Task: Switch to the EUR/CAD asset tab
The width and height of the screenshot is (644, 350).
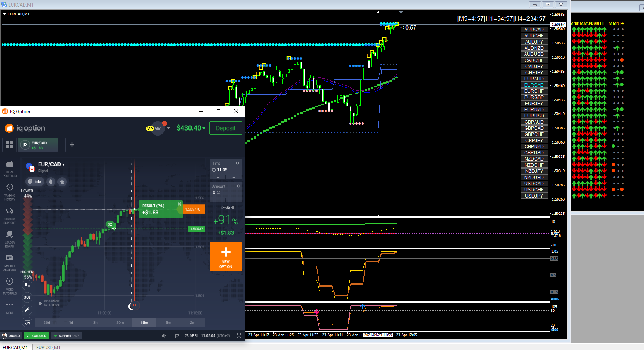Action: tap(38, 145)
